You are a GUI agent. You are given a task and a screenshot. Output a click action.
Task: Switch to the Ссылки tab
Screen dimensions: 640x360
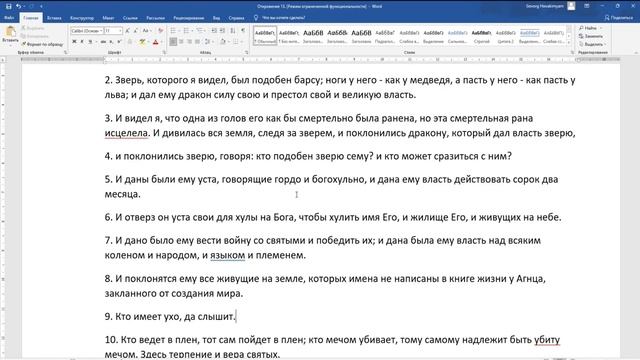coord(130,18)
